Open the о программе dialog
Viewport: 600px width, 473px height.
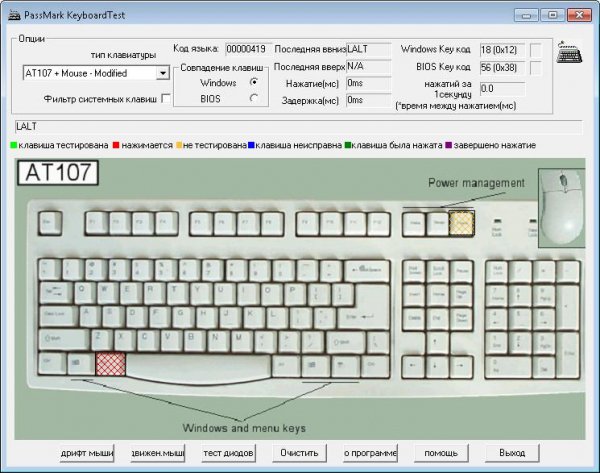370,453
